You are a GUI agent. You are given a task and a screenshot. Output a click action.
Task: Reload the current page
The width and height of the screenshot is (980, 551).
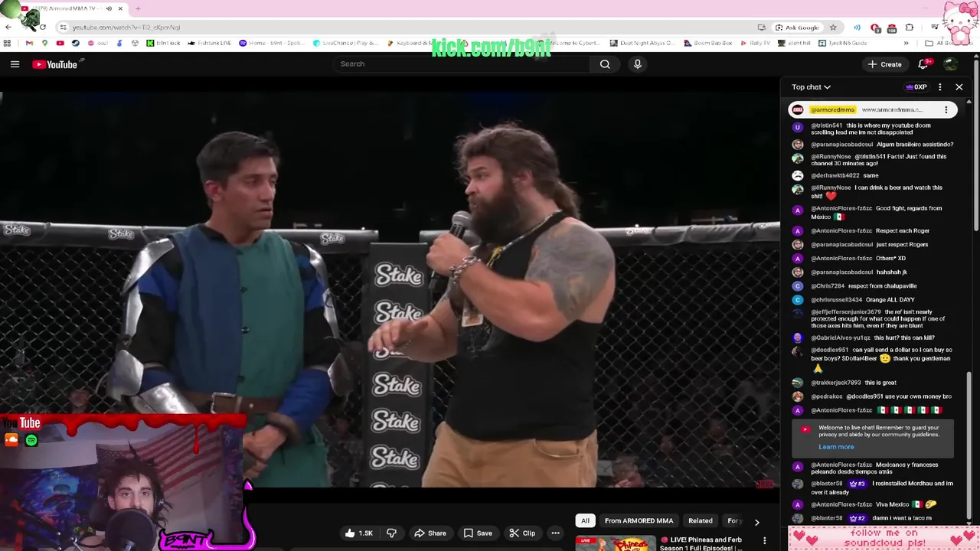[x=42, y=28]
